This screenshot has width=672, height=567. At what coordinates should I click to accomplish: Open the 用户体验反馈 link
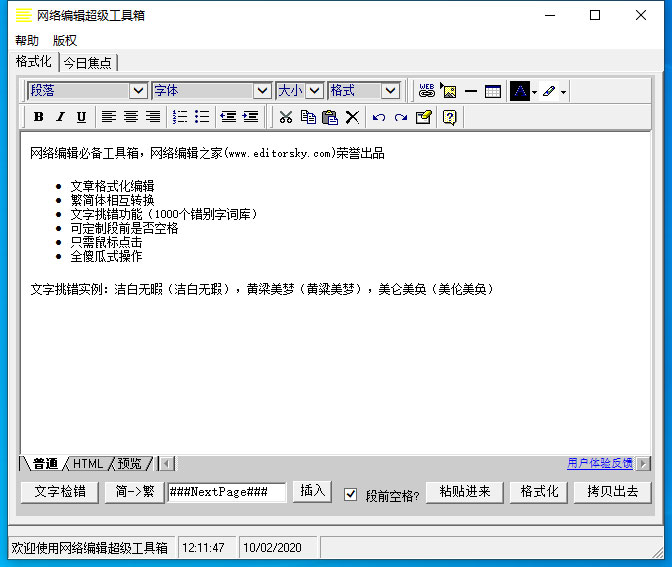(600, 463)
